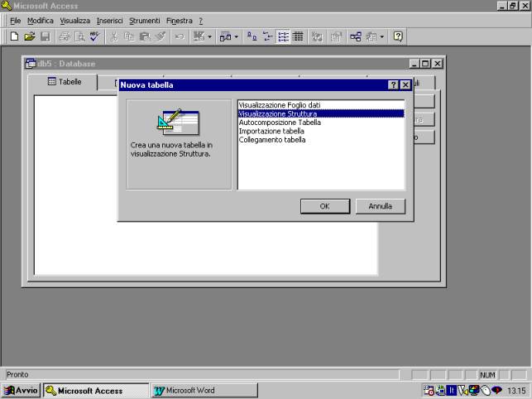Click the New Database toolbar icon
The width and height of the screenshot is (532, 399).
click(x=14, y=36)
